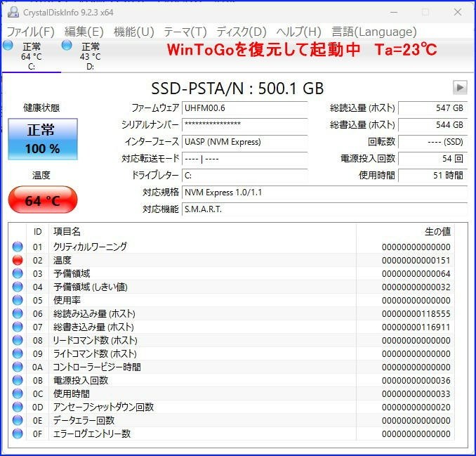Click status dot for ID 01 クリティカルワーニング
476x456 pixels.
18,247
